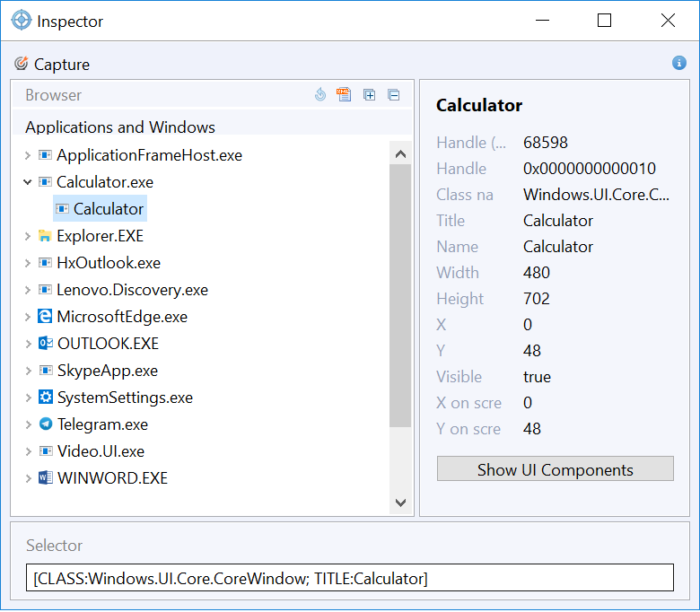Click the Explorer.EXE folder icon
This screenshot has height=612, width=700.
click(45, 236)
